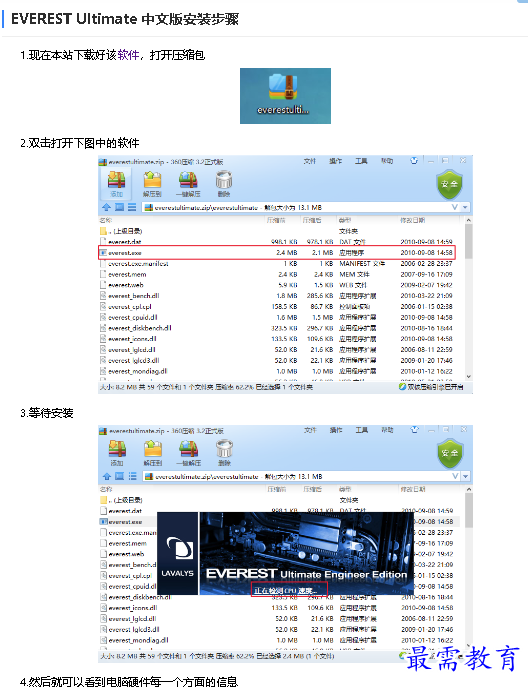Open skin shirt icon in step 2 title bar
This screenshot has height=690, width=528.
tap(414, 161)
